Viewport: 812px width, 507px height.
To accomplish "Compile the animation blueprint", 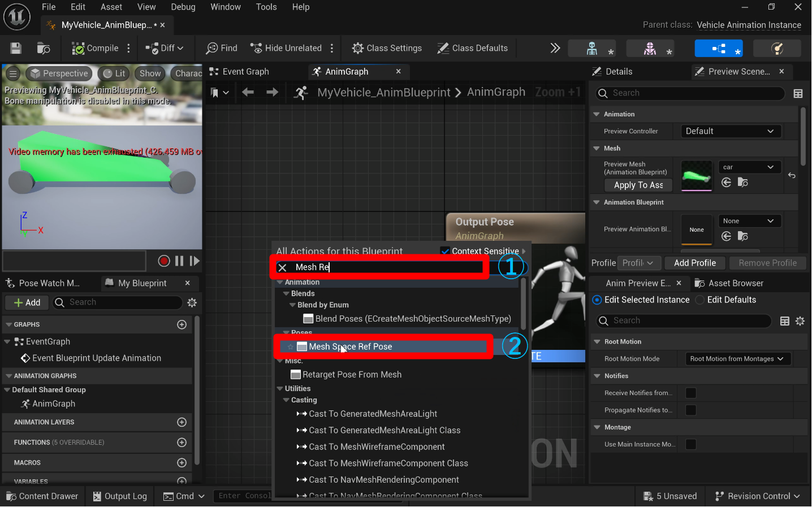I will [95, 48].
